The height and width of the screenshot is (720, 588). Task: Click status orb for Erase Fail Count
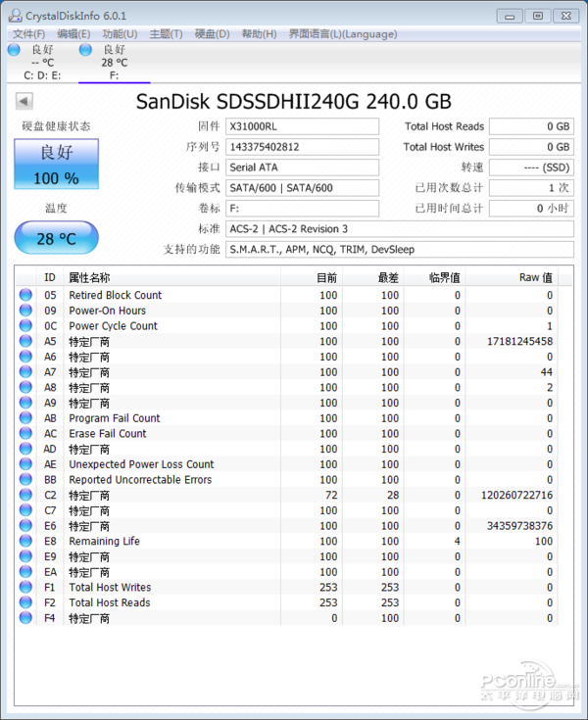click(x=25, y=434)
